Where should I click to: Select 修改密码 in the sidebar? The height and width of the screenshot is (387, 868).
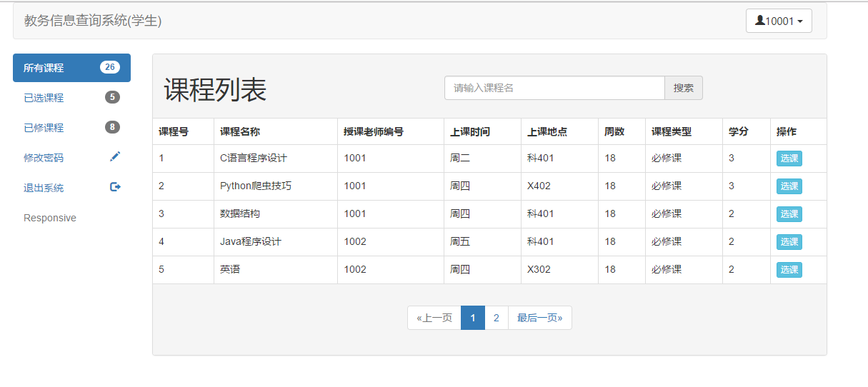[x=71, y=158]
